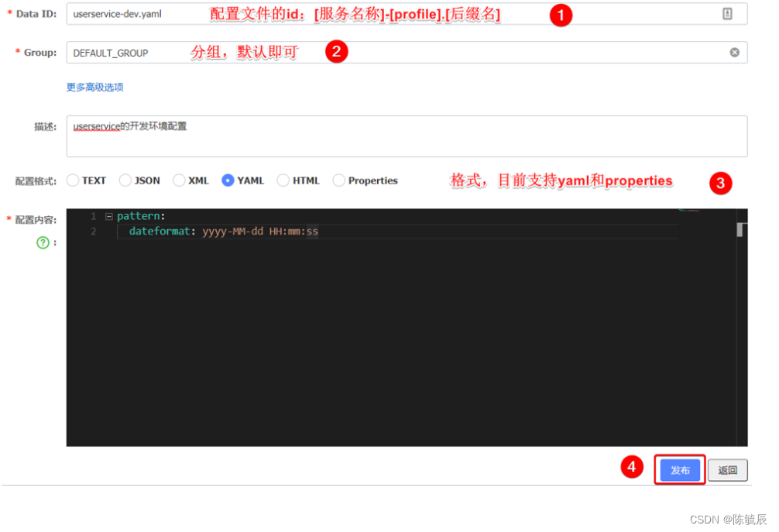Select the JSON format radio button
The image size is (779, 532).
125,180
